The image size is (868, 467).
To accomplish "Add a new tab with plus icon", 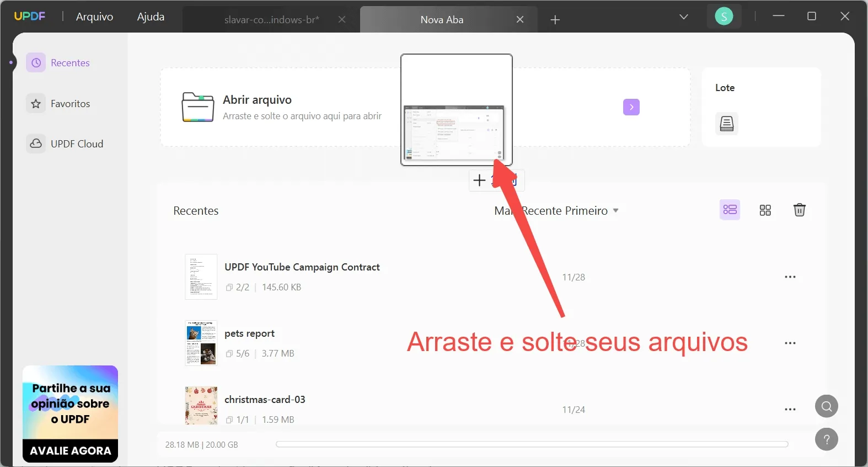I will coord(555,20).
